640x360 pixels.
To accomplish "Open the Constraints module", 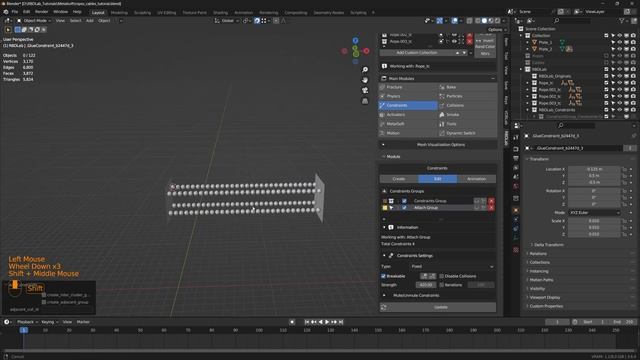I will [x=408, y=105].
